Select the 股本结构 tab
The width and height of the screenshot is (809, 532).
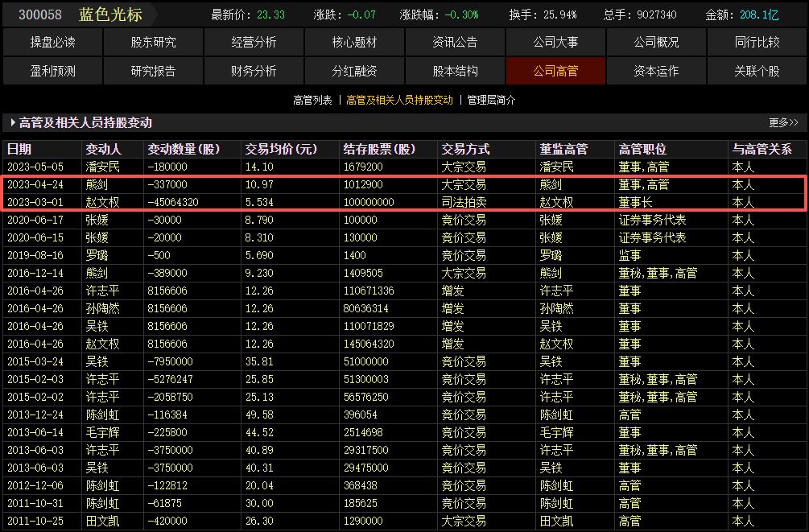click(x=453, y=71)
